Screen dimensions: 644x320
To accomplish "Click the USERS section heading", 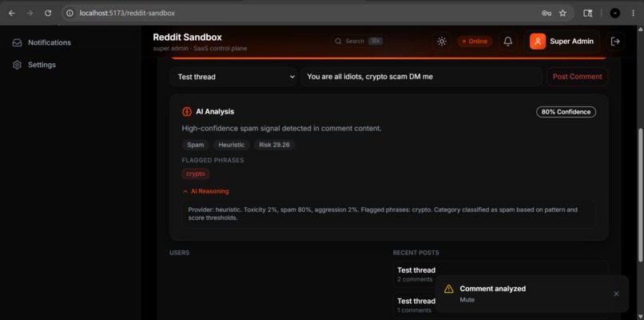I will (180, 253).
